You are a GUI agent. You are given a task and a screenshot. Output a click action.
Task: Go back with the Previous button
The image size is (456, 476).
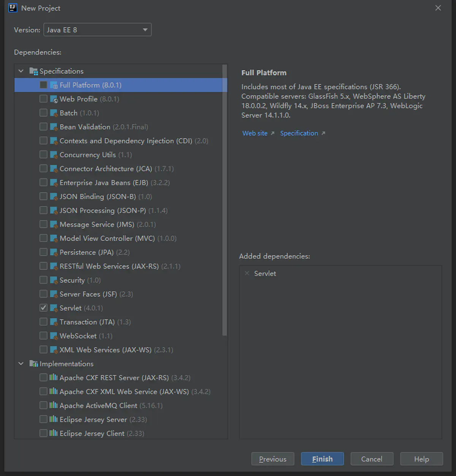pyautogui.click(x=272, y=459)
